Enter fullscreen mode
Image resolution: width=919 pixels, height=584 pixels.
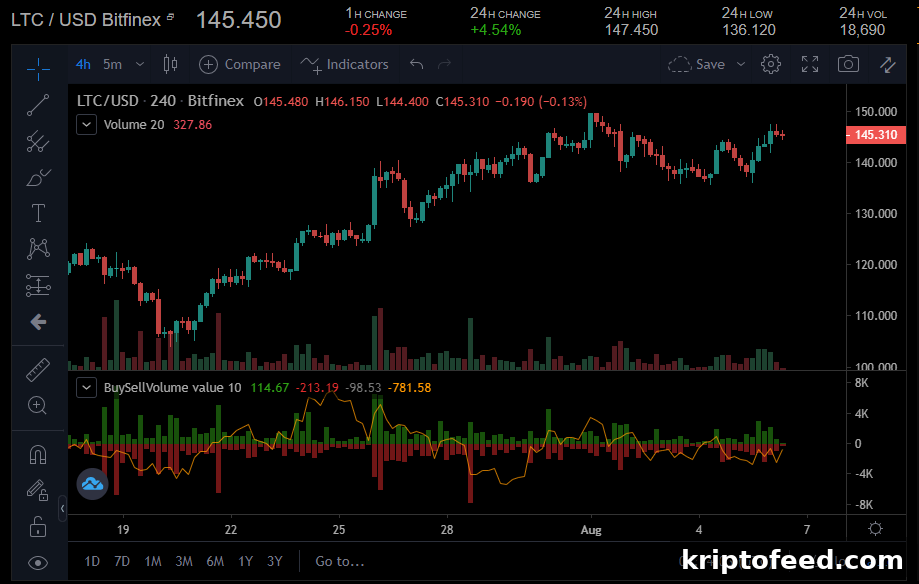coord(810,64)
